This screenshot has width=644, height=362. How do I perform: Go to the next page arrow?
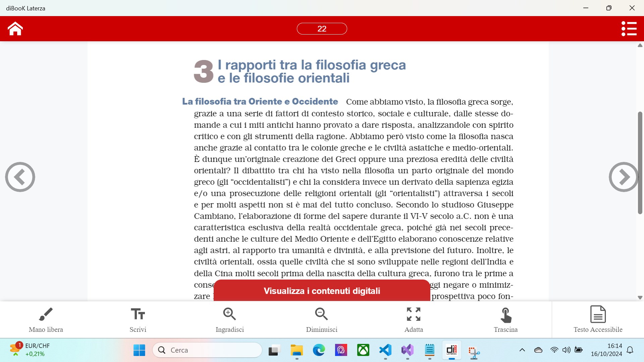[624, 177]
